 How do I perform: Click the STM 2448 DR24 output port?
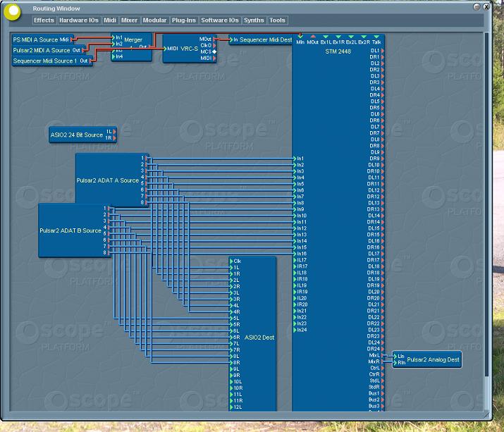tap(383, 349)
